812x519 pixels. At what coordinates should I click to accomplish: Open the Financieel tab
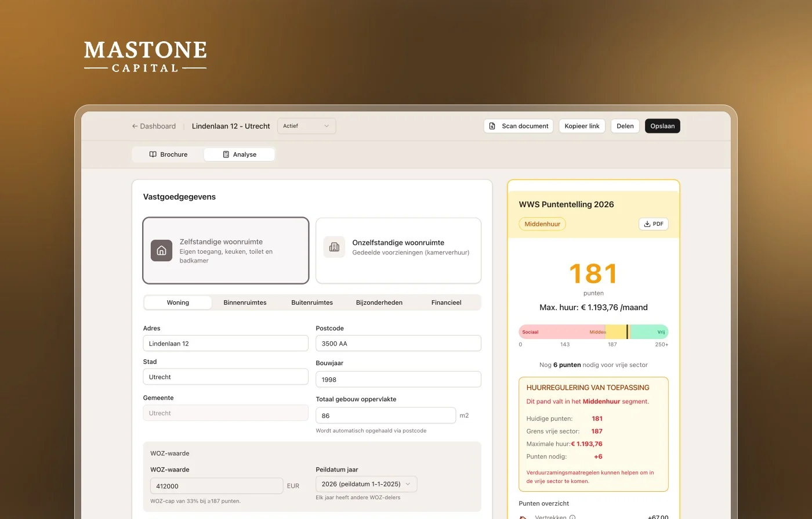tap(447, 302)
